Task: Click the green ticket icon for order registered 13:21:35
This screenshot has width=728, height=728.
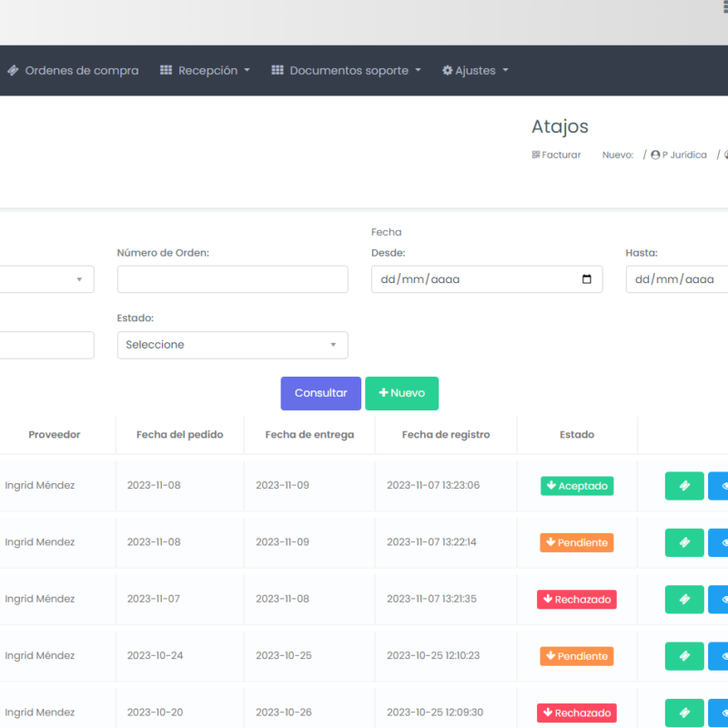Action: click(684, 599)
